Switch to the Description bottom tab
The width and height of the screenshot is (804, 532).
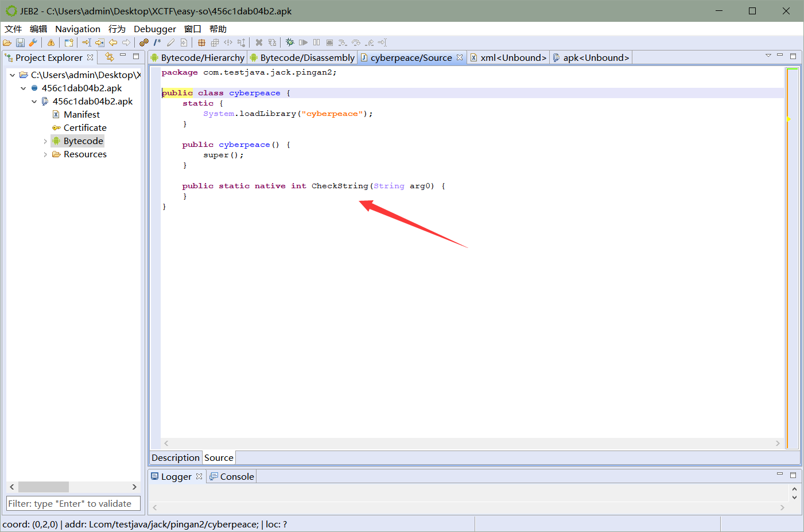coord(176,457)
